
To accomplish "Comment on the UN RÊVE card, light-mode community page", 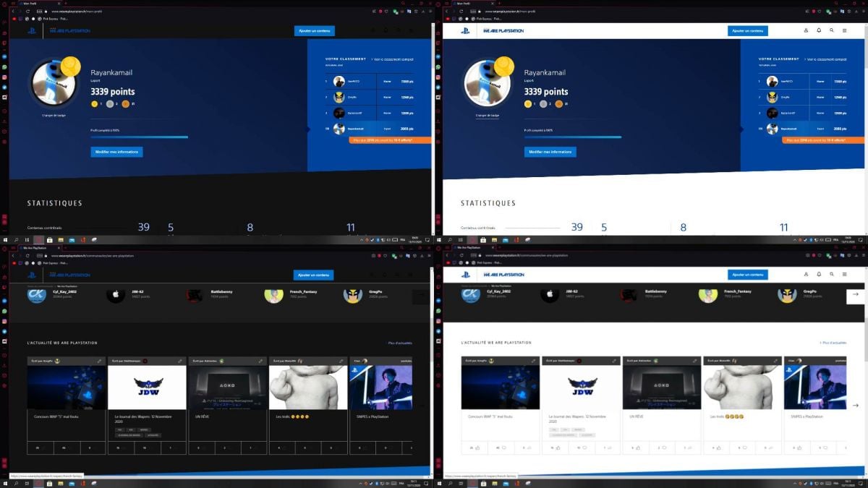I will 662,448.
